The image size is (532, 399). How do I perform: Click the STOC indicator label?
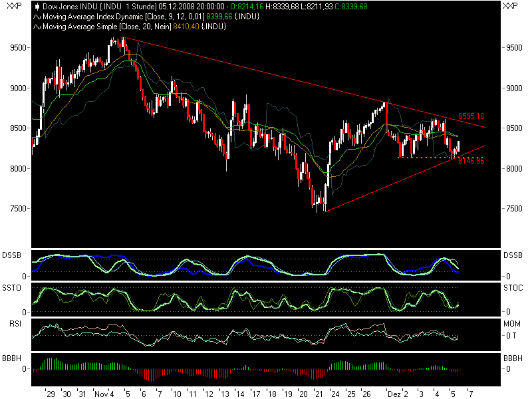pyautogui.click(x=513, y=288)
